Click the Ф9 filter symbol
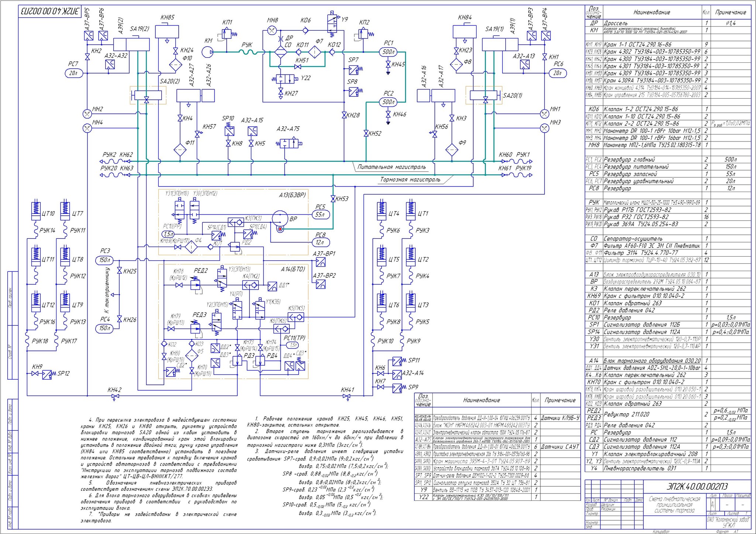This screenshot has width=756, height=534. (452, 150)
